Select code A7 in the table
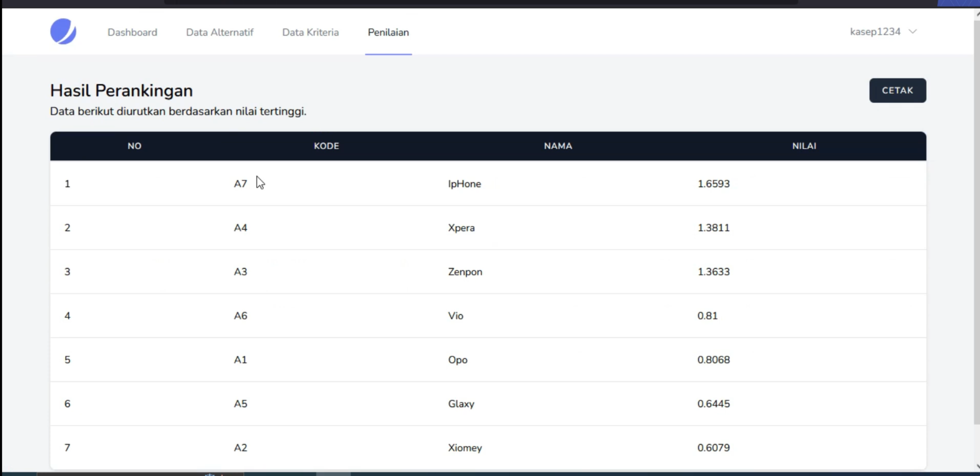 click(241, 184)
